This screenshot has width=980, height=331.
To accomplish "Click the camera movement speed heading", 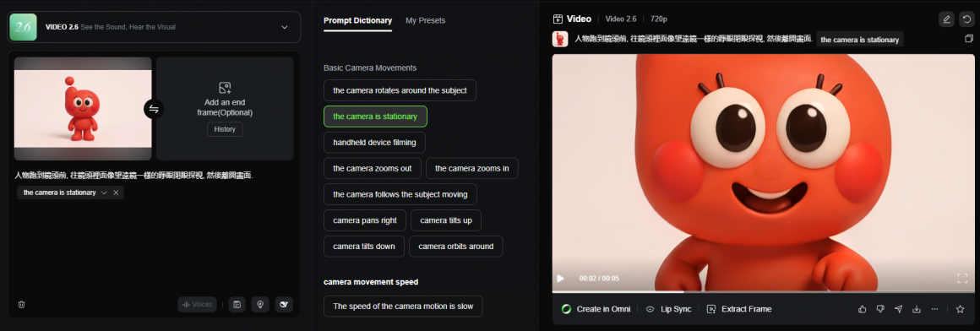I will coord(371,282).
